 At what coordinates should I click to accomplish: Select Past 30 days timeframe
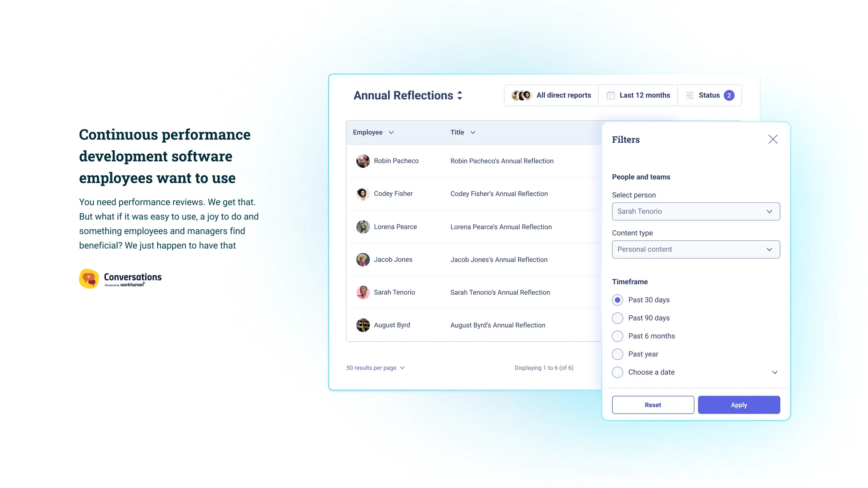(618, 300)
